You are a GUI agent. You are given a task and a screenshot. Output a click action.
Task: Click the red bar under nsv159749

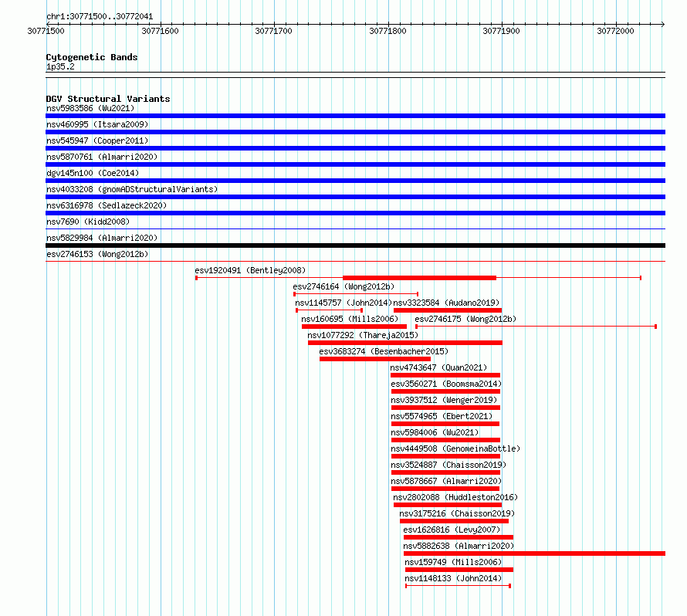459,570
